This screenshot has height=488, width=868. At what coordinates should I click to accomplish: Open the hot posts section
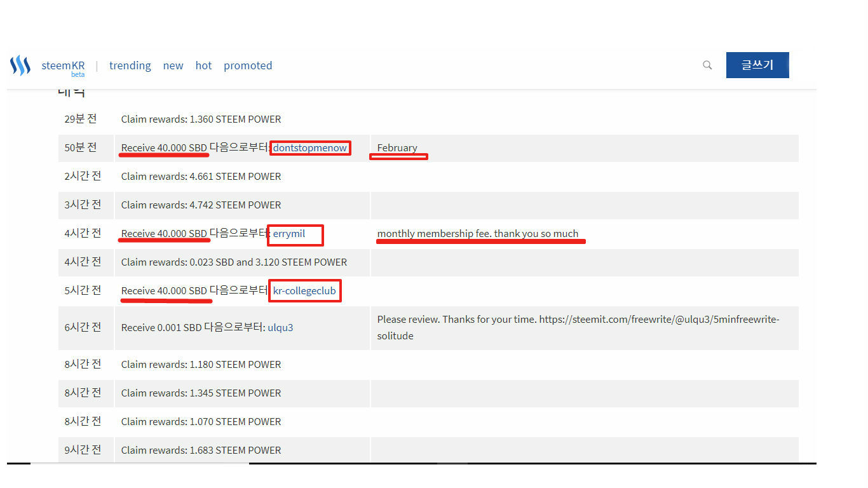[203, 65]
